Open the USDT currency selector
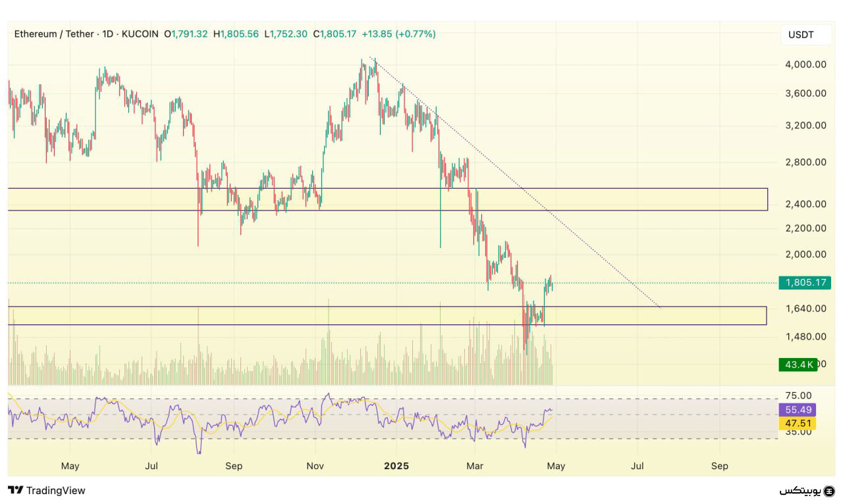Viewport: 843px width, 504px height. 800,35
